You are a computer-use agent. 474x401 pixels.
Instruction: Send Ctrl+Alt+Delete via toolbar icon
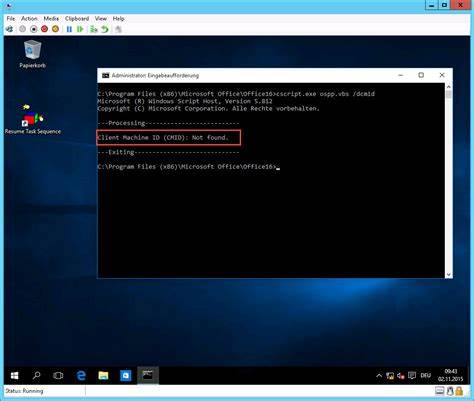[x=10, y=29]
